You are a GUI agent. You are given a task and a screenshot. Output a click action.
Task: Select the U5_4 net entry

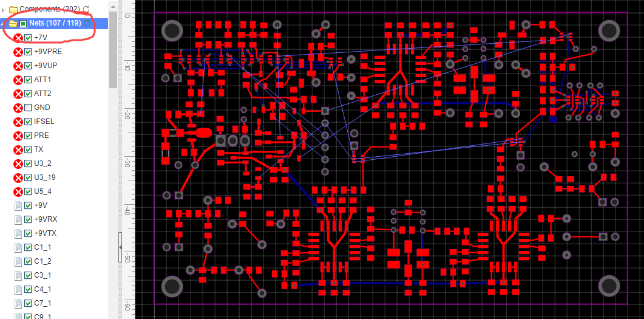[x=42, y=191]
